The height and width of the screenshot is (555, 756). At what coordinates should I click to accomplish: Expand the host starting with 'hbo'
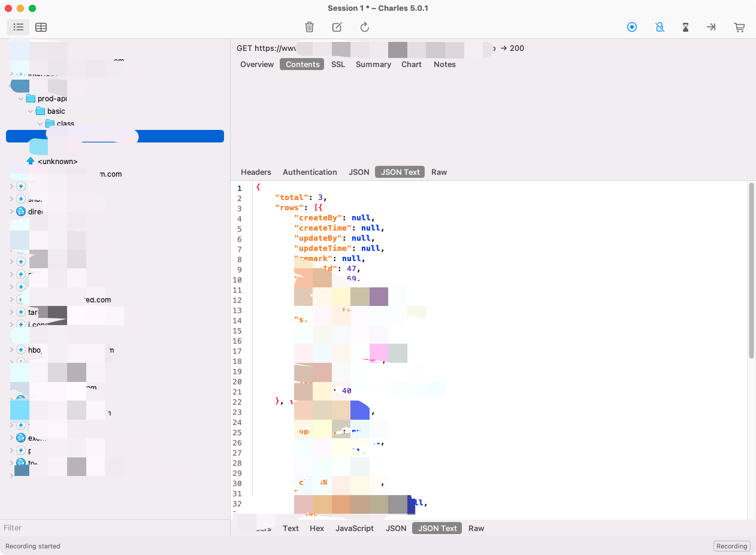point(11,350)
